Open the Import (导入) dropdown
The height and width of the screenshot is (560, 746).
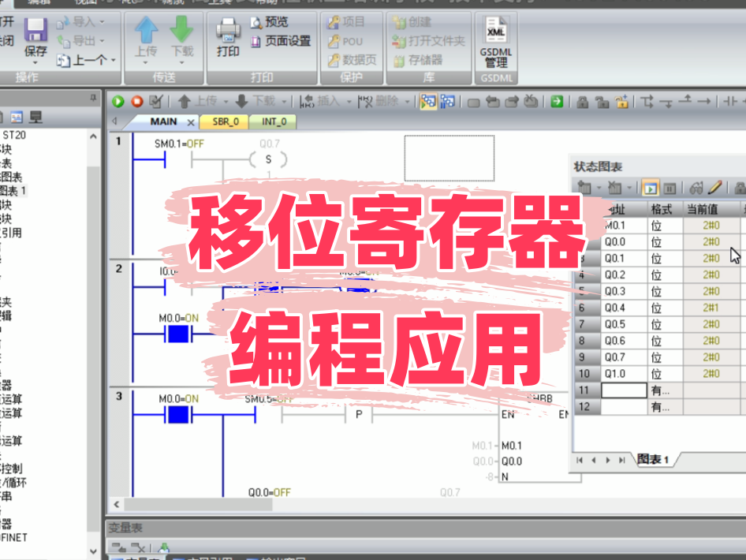click(102, 22)
